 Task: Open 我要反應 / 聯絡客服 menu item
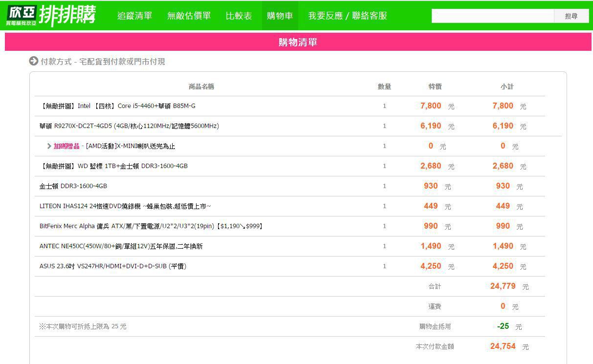click(x=348, y=16)
